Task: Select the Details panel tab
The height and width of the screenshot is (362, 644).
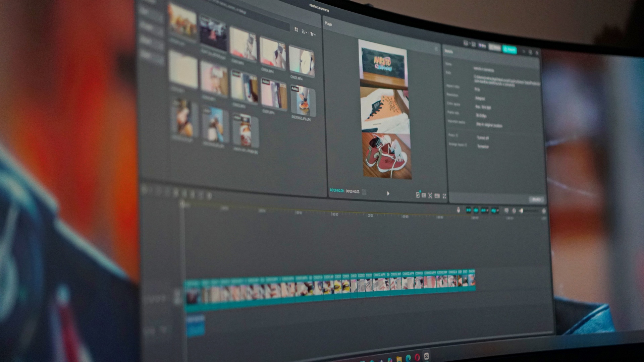Action: (449, 51)
